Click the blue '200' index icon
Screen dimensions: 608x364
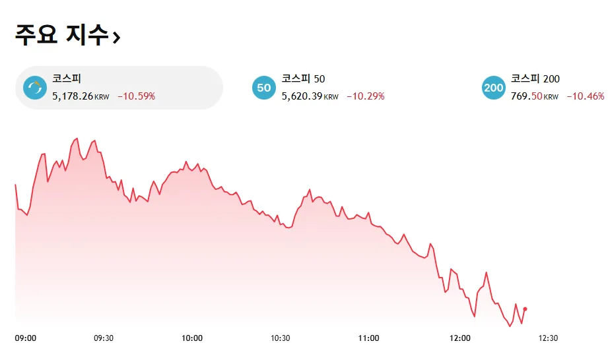coord(494,87)
